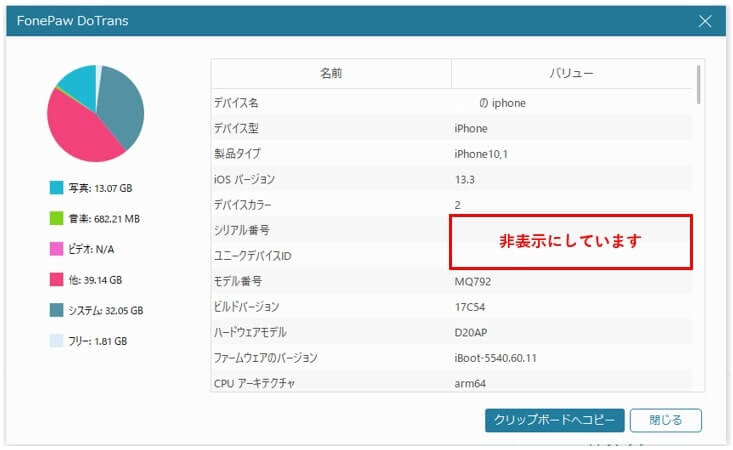Select the ハードウェアモデル row label
This screenshot has width=733, height=450.
click(250, 332)
